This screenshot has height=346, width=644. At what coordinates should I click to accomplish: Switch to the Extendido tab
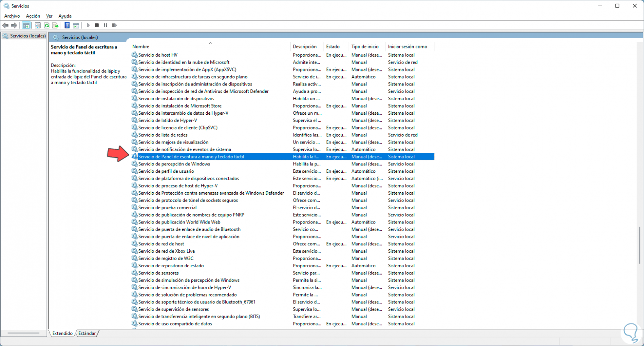coord(62,334)
